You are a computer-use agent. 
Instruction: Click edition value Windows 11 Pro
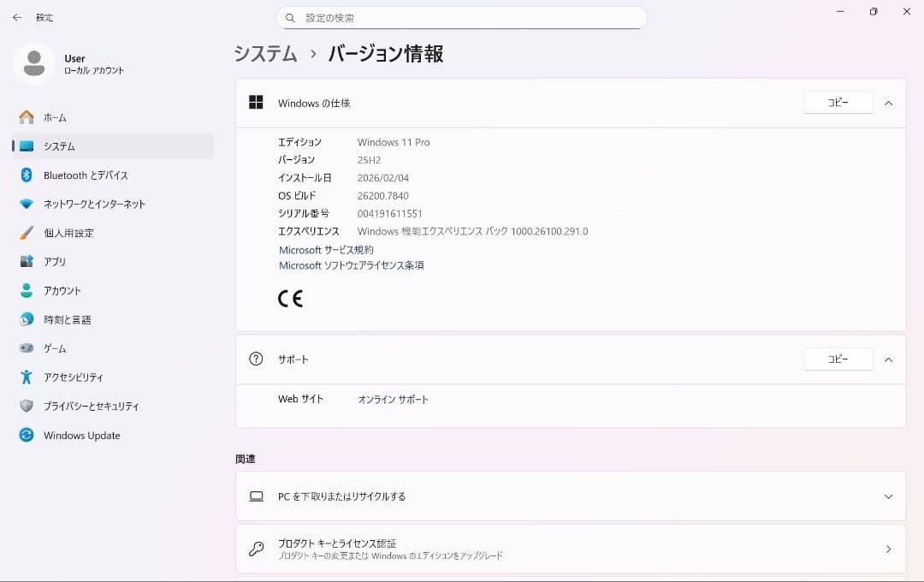pos(394,142)
